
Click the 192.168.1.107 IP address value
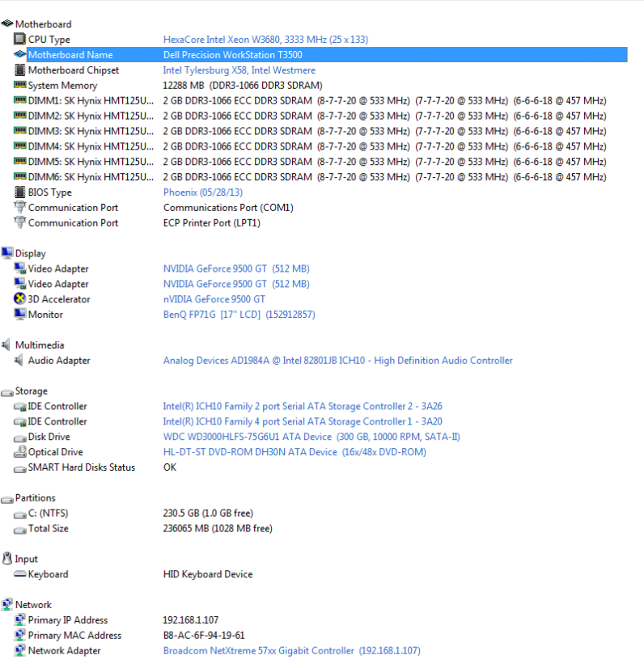(190, 620)
